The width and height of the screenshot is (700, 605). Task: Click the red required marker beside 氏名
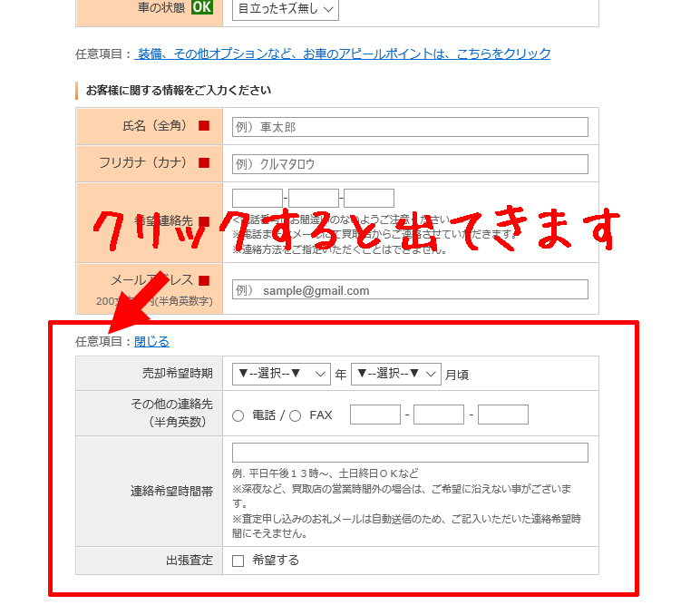click(204, 126)
